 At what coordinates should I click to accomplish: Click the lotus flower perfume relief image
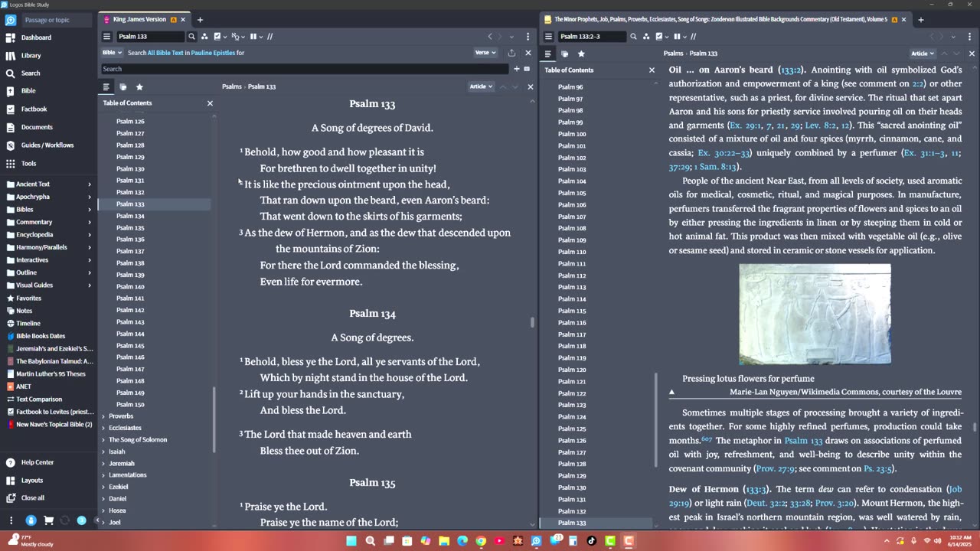(815, 314)
